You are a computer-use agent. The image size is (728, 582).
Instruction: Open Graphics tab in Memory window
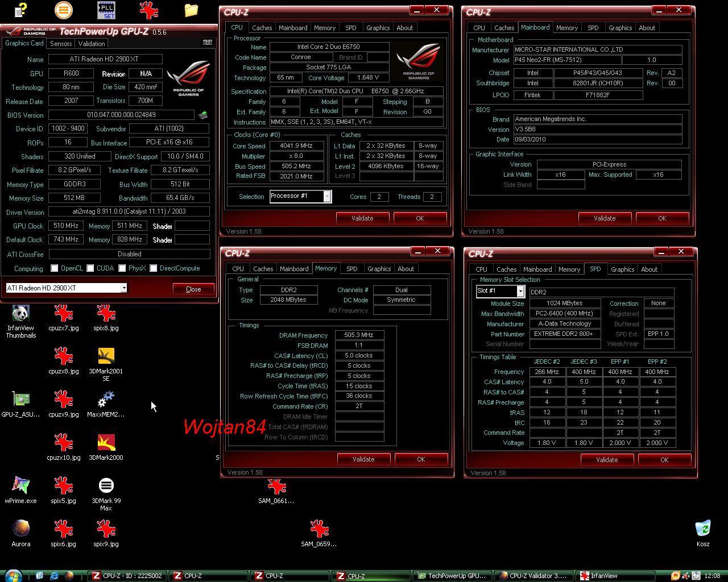[379, 268]
